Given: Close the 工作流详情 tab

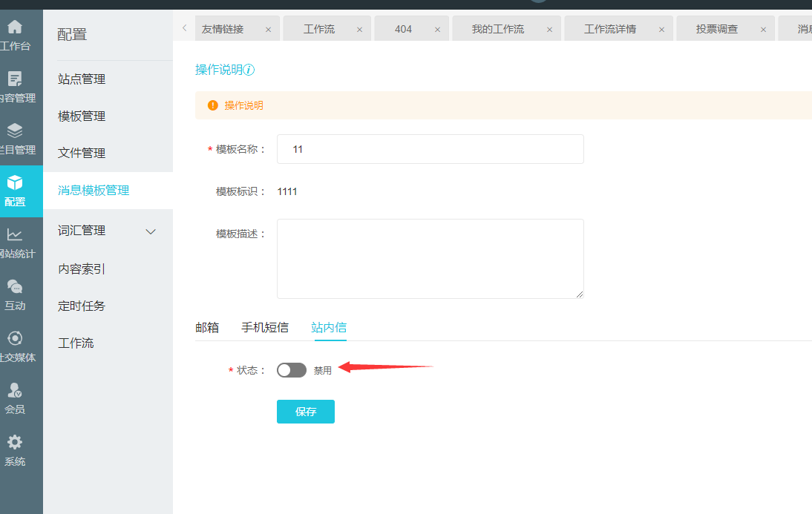Looking at the screenshot, I should point(661,30).
